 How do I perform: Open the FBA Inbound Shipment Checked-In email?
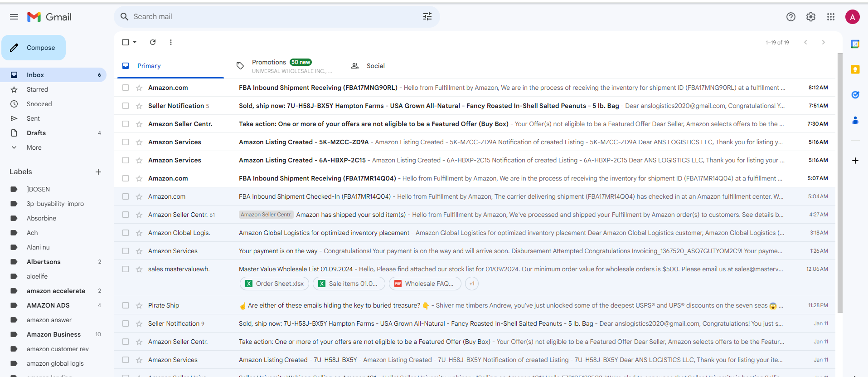click(x=475, y=196)
